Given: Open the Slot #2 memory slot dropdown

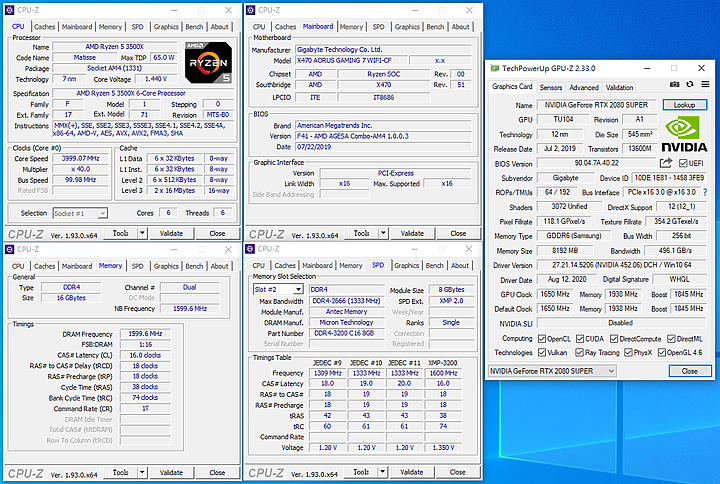Looking at the screenshot, I should point(278,289).
